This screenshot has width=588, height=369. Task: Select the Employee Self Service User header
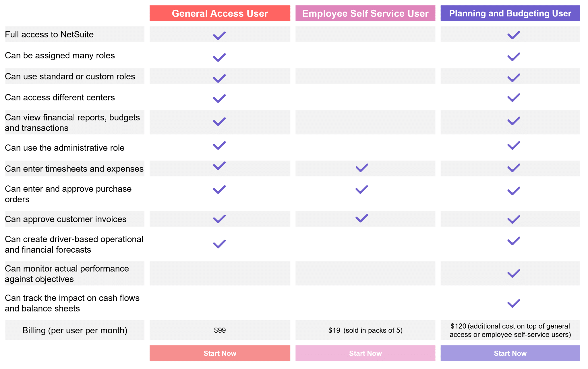coord(365,13)
